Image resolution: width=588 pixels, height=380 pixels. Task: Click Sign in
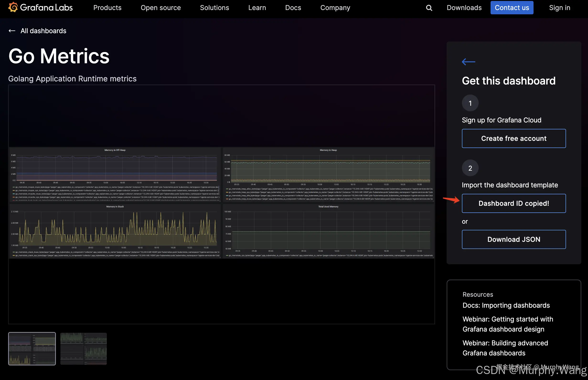pyautogui.click(x=559, y=8)
